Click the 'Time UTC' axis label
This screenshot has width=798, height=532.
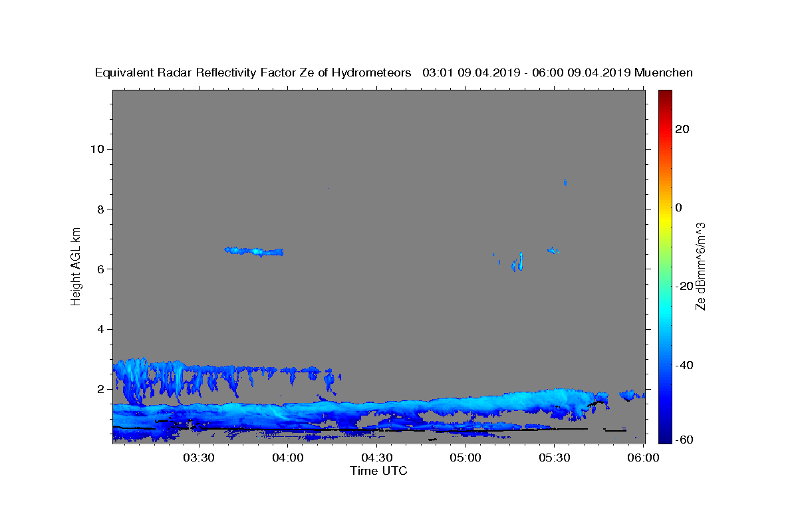378,471
